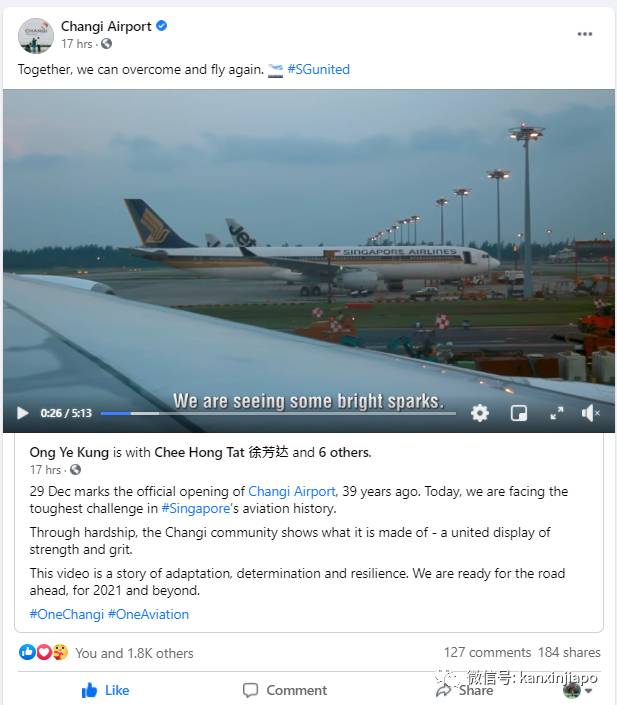The width and height of the screenshot is (617, 705).
Task: Share the post
Action: pos(465,690)
